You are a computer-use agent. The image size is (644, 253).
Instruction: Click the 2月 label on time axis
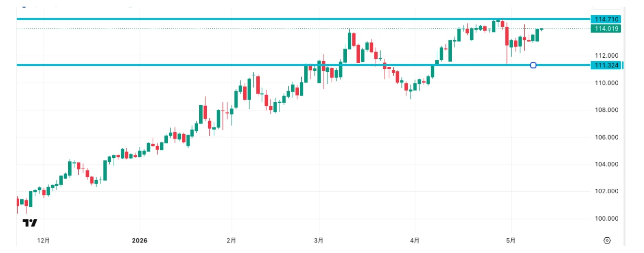231,240
